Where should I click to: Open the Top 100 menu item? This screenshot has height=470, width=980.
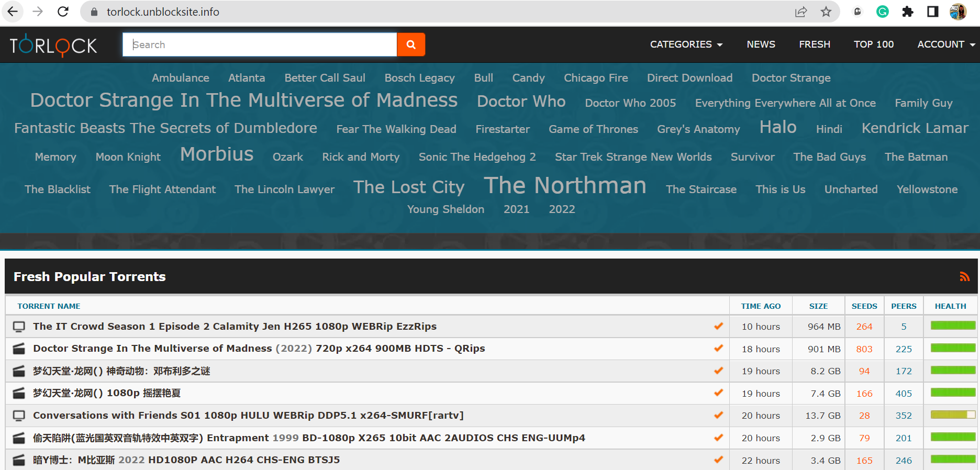pos(874,44)
